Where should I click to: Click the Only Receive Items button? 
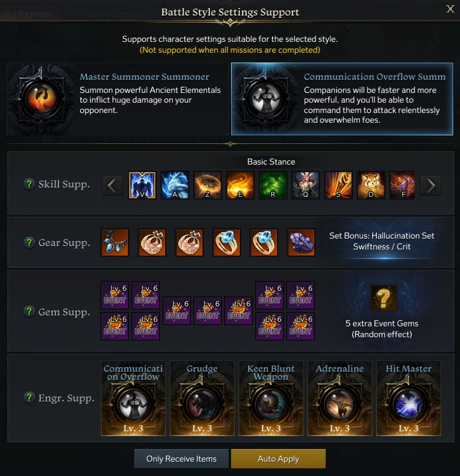coord(181,459)
